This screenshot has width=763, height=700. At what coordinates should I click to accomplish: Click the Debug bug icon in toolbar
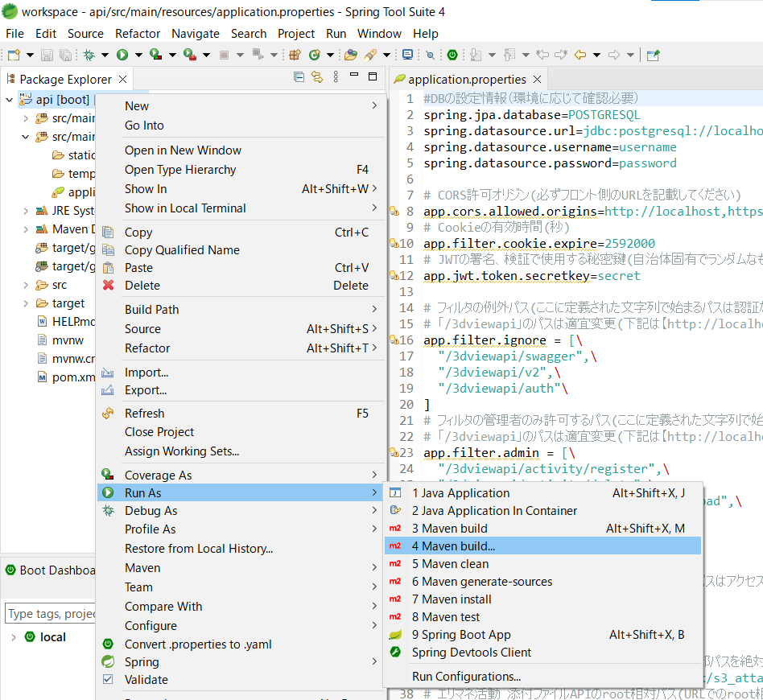(89, 55)
